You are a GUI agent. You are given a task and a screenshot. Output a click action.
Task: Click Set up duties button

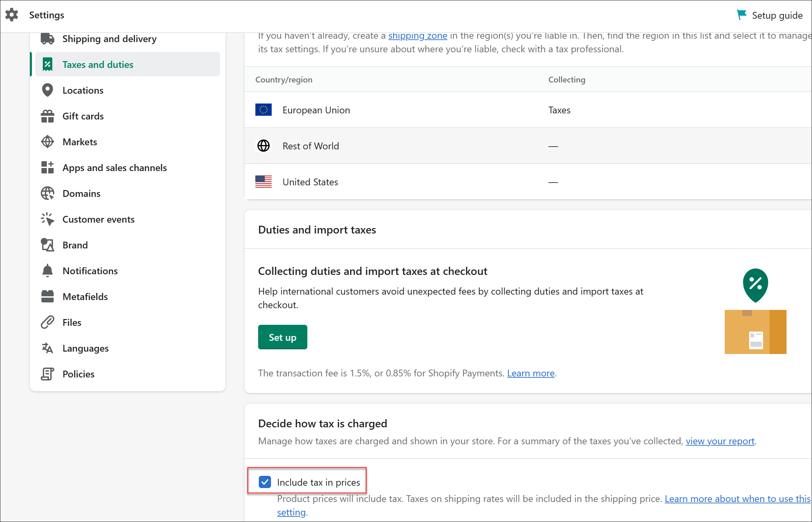pos(283,337)
